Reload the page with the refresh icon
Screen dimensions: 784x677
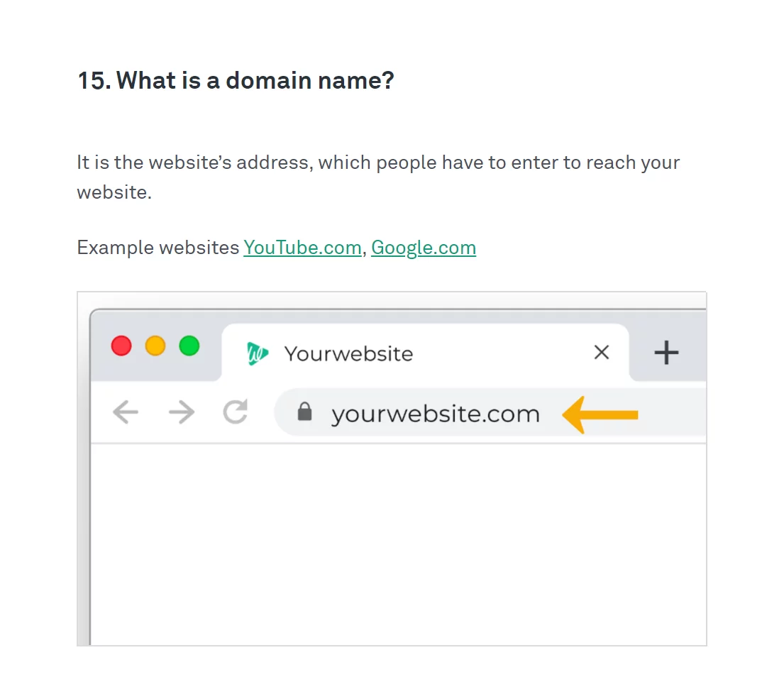click(236, 412)
